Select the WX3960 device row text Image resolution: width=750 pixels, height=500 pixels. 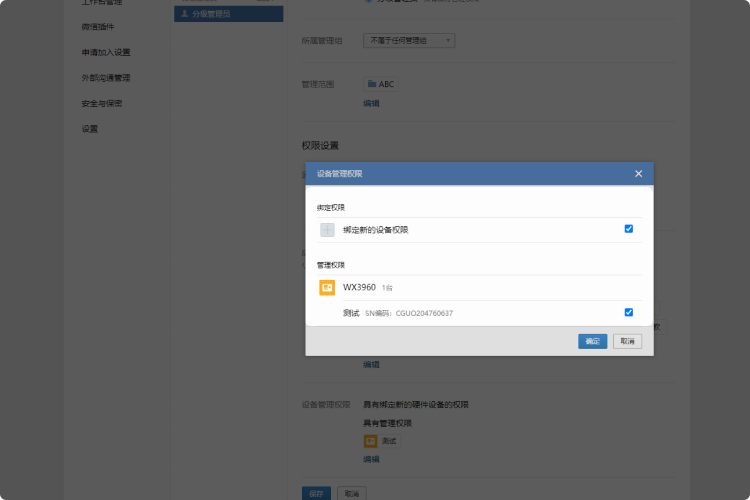[359, 288]
